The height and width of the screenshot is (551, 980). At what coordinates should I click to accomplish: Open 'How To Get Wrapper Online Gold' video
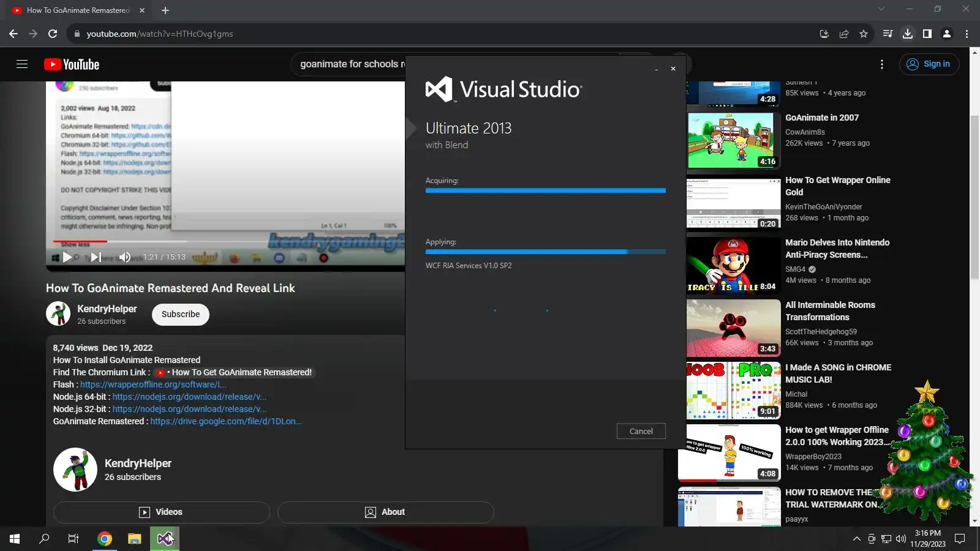pyautogui.click(x=838, y=186)
